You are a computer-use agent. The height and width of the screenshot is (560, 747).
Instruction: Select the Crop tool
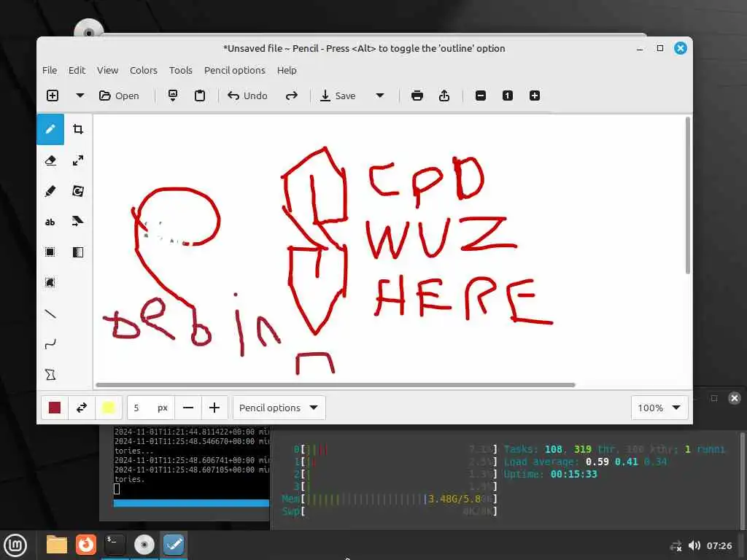point(77,129)
